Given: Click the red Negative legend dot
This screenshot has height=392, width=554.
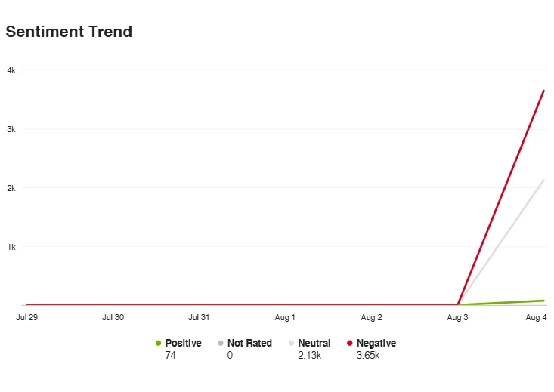Looking at the screenshot, I should pyautogui.click(x=349, y=344).
